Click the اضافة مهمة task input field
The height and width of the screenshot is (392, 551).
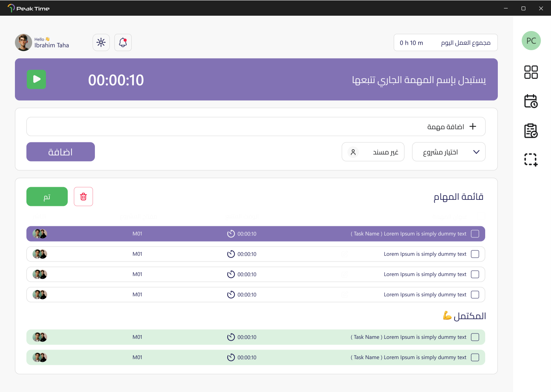[x=256, y=127]
